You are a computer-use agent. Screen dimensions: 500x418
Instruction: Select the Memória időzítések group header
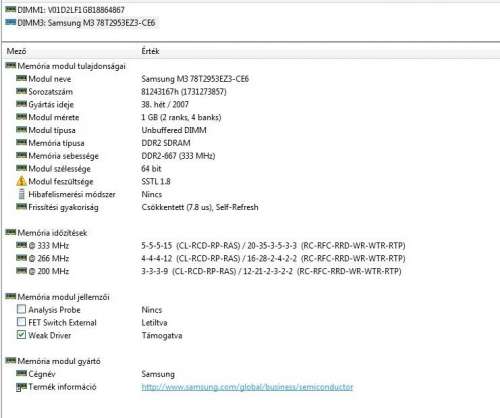52,233
